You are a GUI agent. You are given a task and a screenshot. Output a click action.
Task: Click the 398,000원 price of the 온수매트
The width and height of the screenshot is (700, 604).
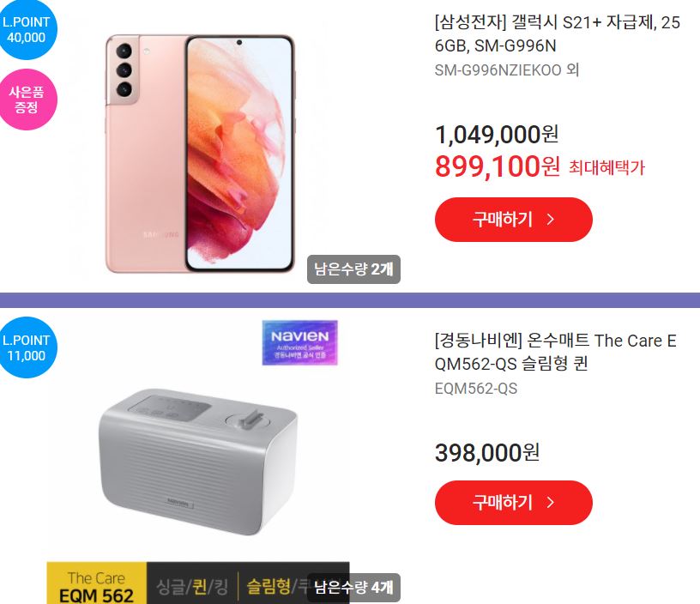point(487,453)
